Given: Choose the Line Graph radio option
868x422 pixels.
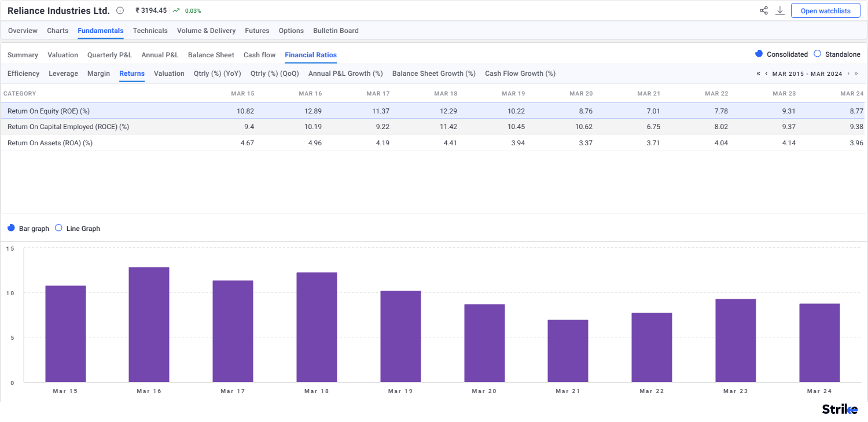Looking at the screenshot, I should 58,228.
